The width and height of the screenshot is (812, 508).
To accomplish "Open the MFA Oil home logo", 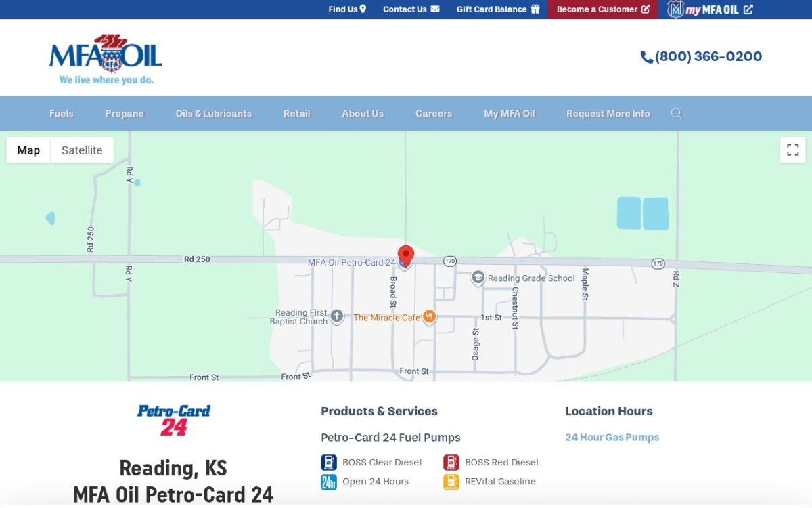I will pos(106,59).
